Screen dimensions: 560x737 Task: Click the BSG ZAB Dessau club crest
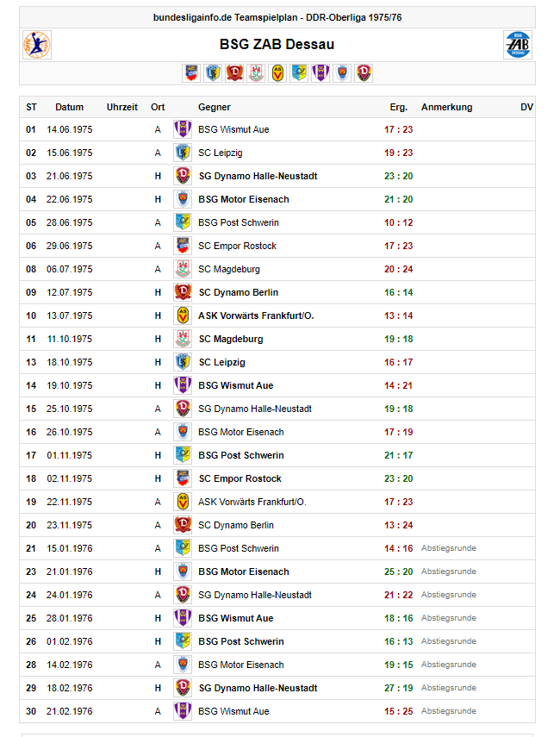coord(517,45)
